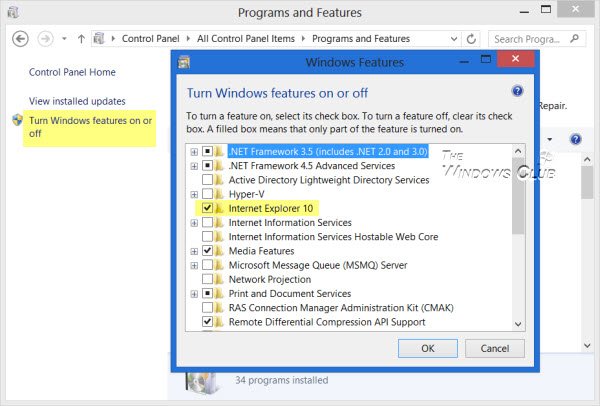The width and height of the screenshot is (600, 406).
Task: Select the Hyper-V row text
Action: 246,194
